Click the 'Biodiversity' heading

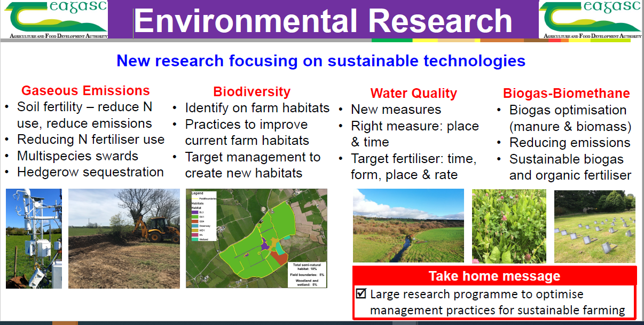(252, 91)
